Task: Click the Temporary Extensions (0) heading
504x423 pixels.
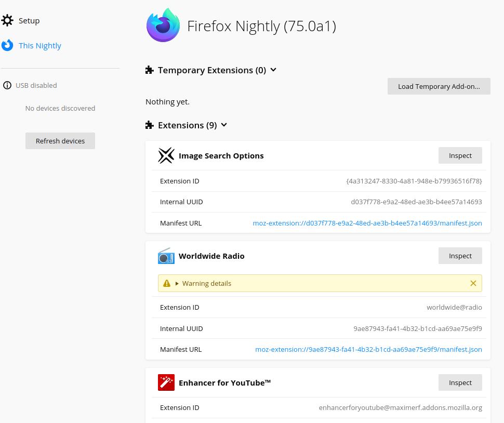Action: (212, 70)
